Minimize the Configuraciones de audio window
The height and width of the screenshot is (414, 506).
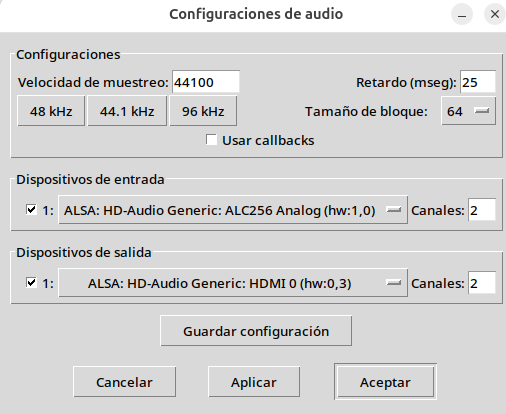[462, 14]
